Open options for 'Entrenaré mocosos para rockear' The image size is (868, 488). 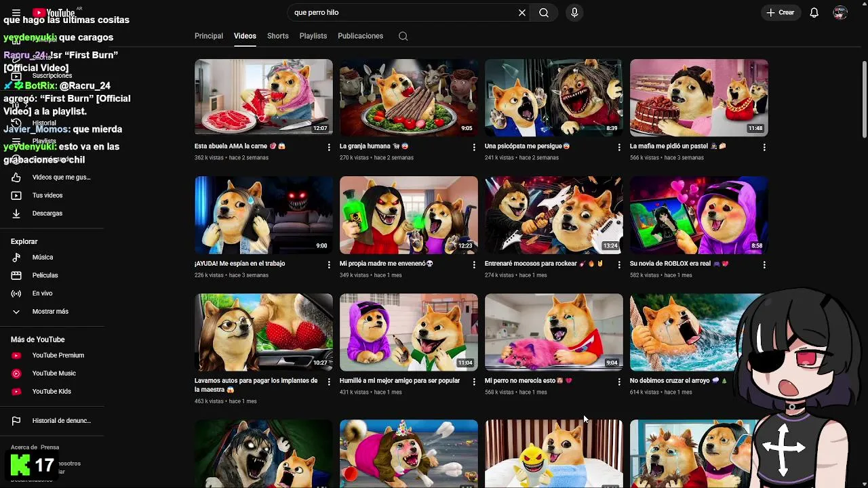619,264
